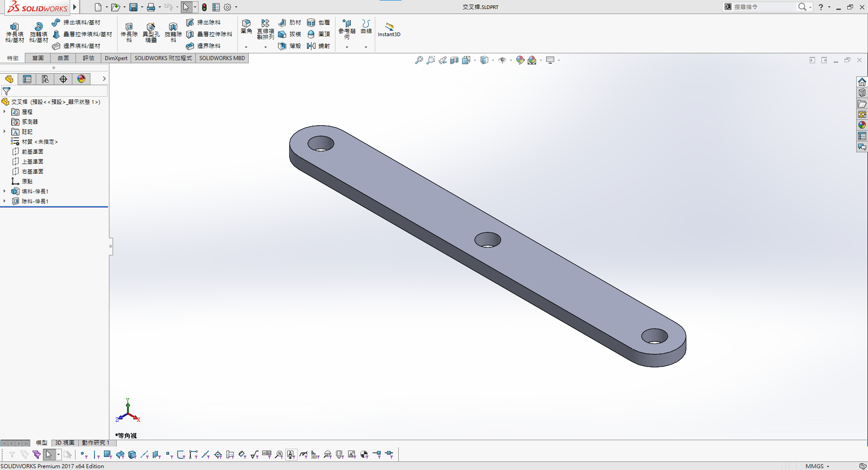Click Edit Appearance color ball in view toolbar
The width and height of the screenshot is (868, 470).
pos(520,60)
